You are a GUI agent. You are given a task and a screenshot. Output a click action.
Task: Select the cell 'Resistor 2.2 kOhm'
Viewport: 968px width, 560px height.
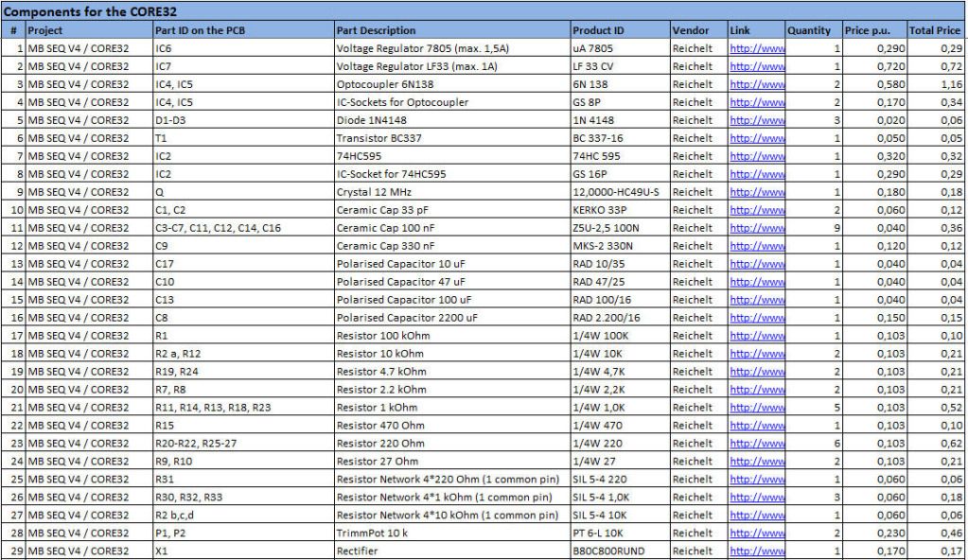pyautogui.click(x=452, y=389)
